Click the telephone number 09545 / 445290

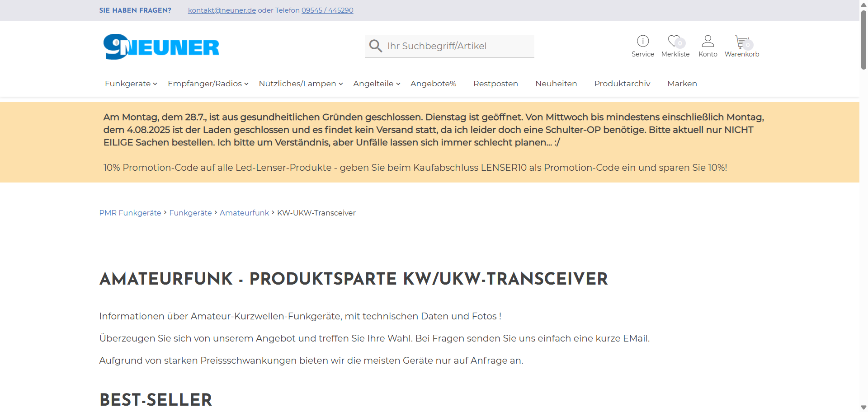point(327,10)
